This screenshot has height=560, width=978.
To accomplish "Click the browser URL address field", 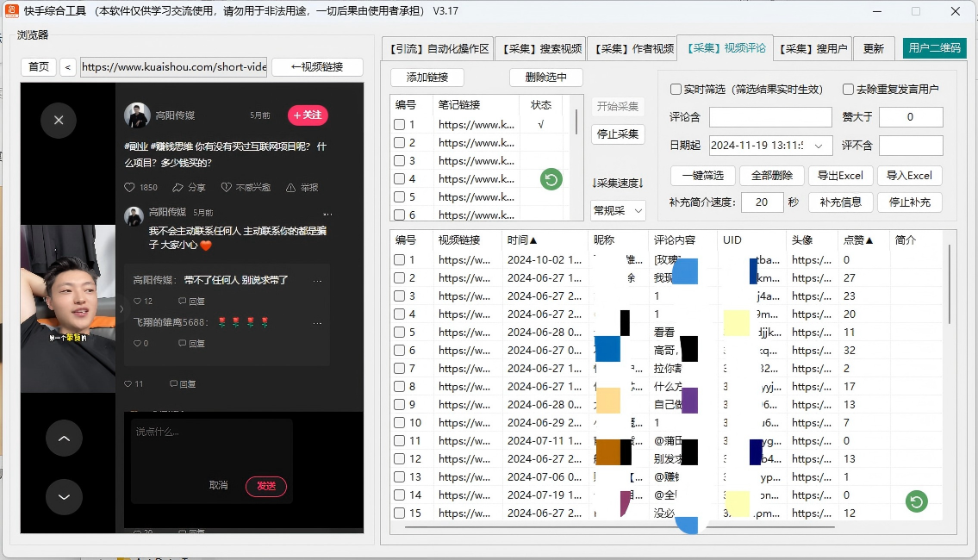I will tap(173, 66).
